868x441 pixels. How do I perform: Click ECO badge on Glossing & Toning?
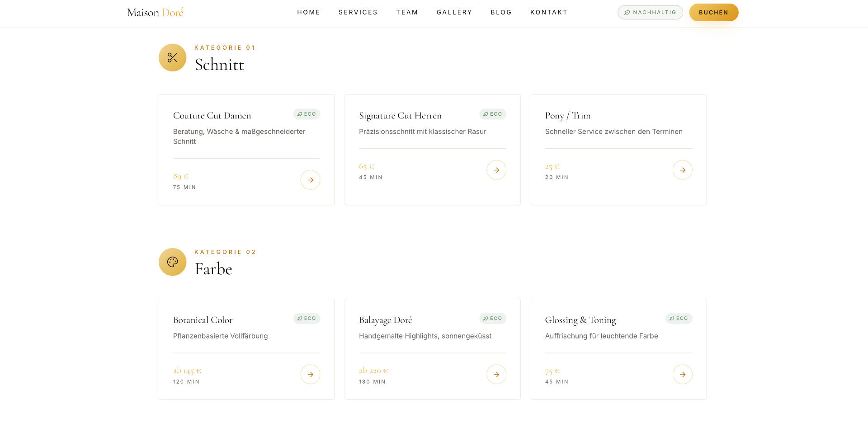pos(679,319)
